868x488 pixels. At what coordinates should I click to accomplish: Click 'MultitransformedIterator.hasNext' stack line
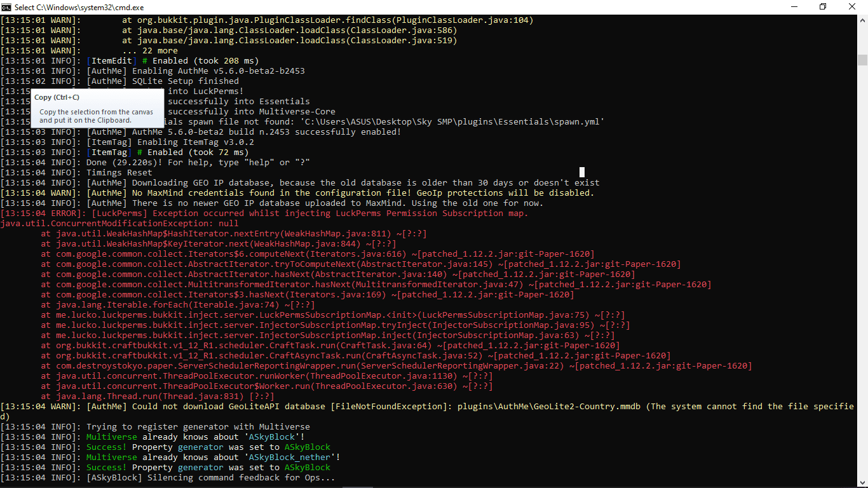[x=376, y=285]
